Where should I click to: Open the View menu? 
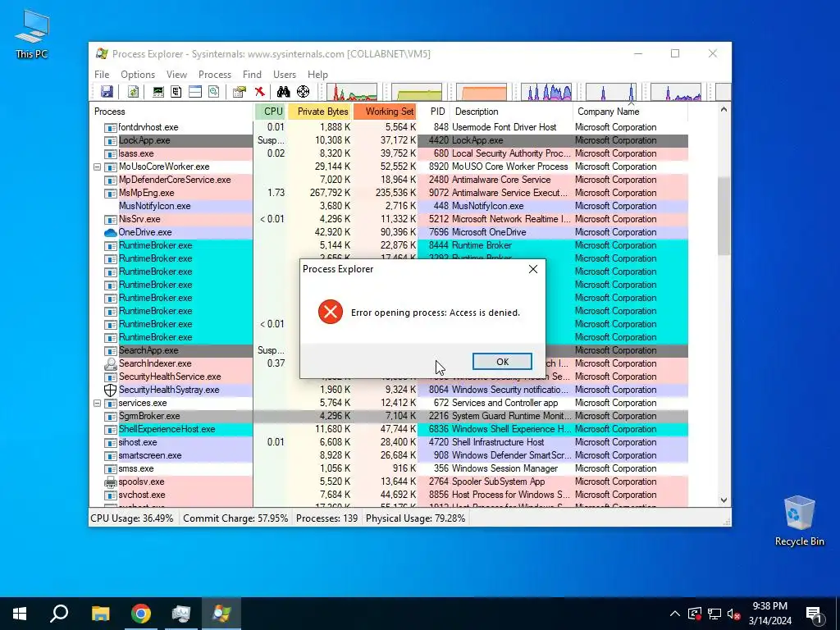[177, 75]
